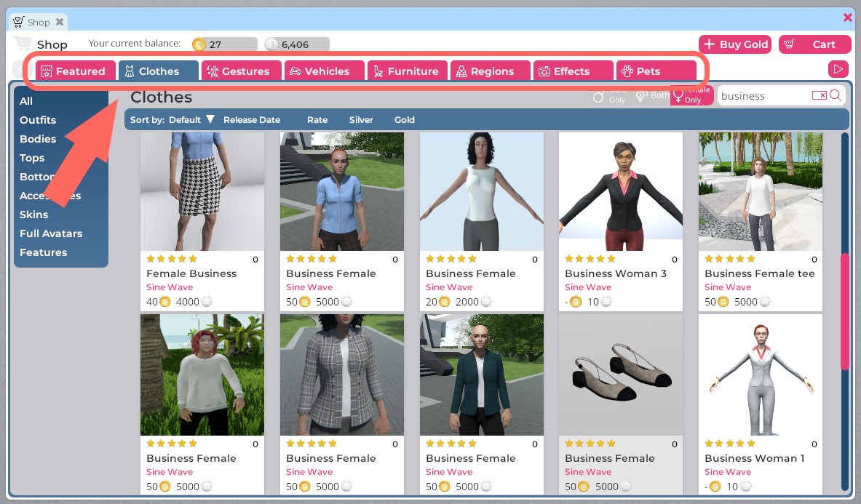Click the Pets paw icon

click(627, 71)
